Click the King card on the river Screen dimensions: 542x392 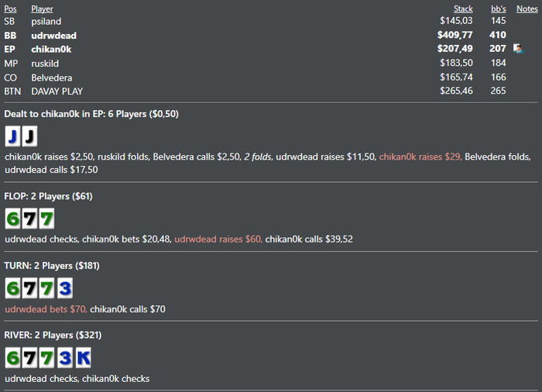pos(82,358)
